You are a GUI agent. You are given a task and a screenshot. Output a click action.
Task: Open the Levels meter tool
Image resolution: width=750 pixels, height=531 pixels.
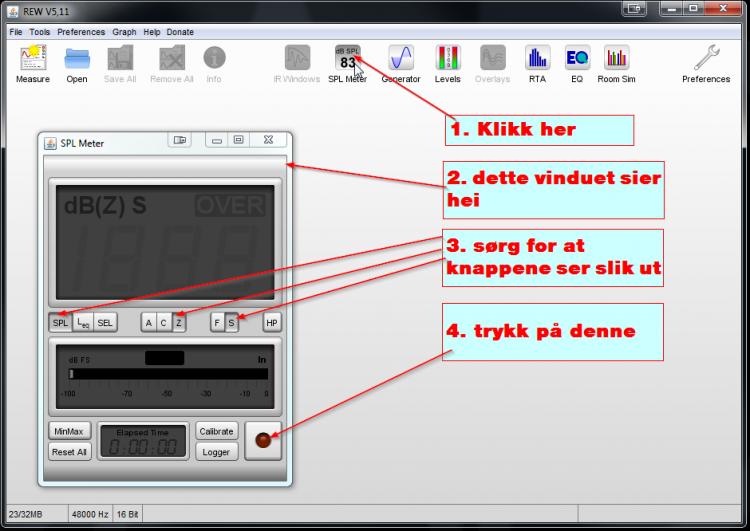448,64
